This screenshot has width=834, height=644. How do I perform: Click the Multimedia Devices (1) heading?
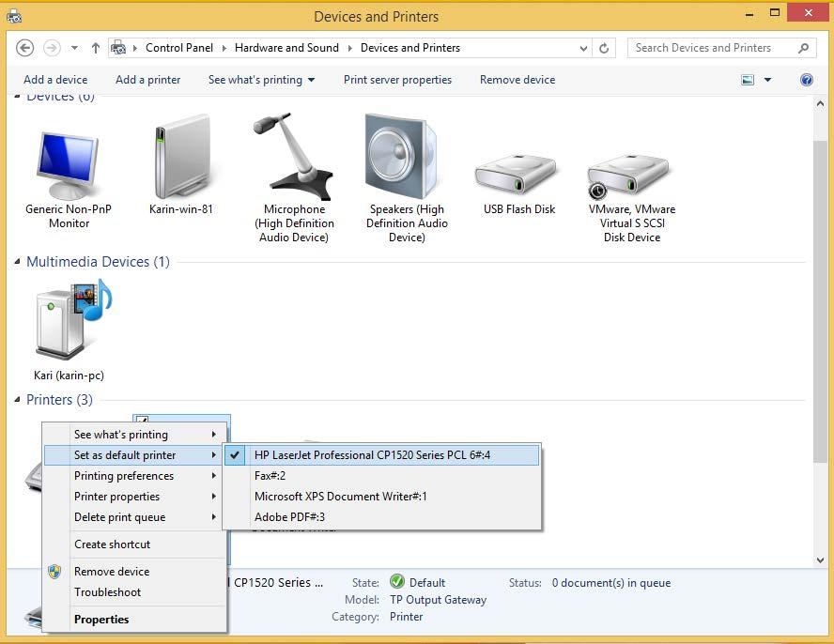(98, 262)
